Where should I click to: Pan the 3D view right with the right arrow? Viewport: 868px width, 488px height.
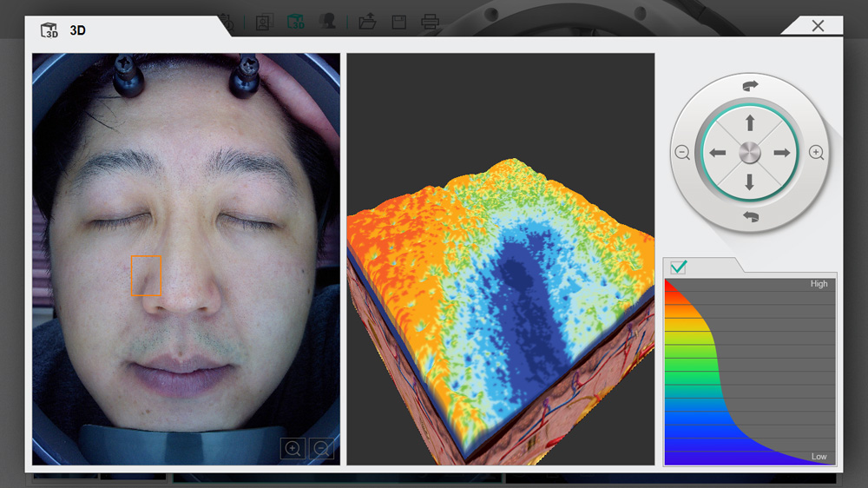click(x=782, y=153)
